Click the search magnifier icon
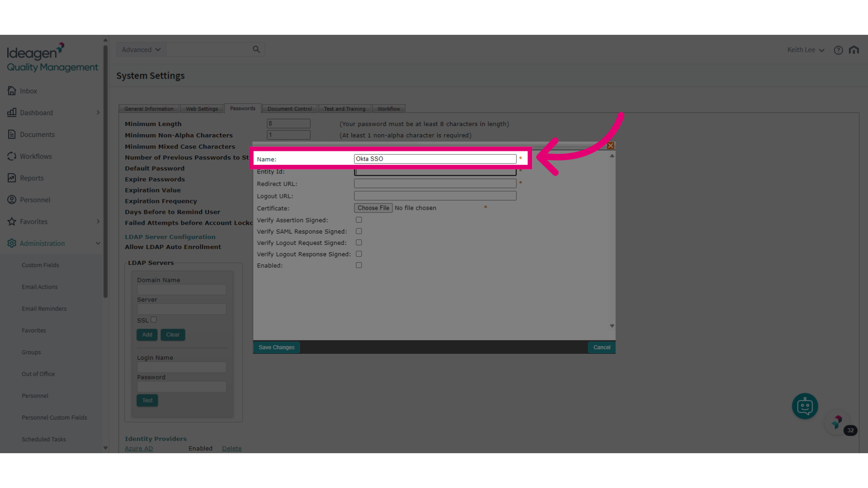Image resolution: width=868 pixels, height=488 pixels. 256,49
